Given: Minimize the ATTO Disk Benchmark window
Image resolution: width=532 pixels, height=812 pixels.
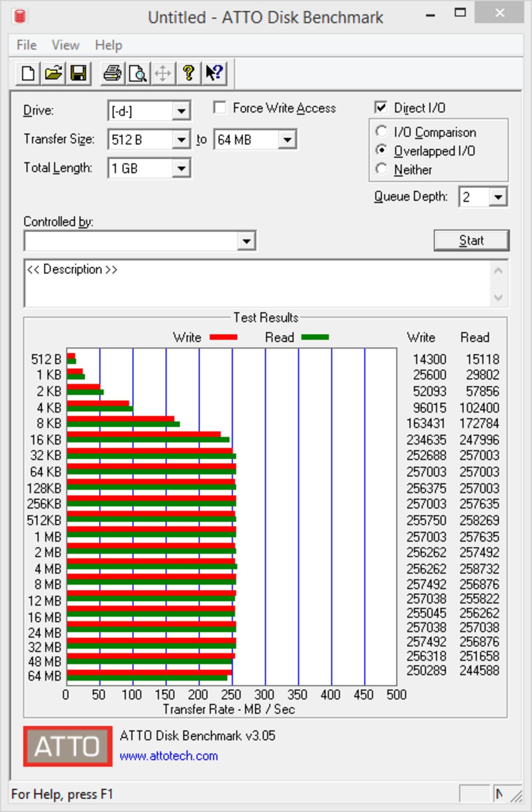Looking at the screenshot, I should pos(430,15).
